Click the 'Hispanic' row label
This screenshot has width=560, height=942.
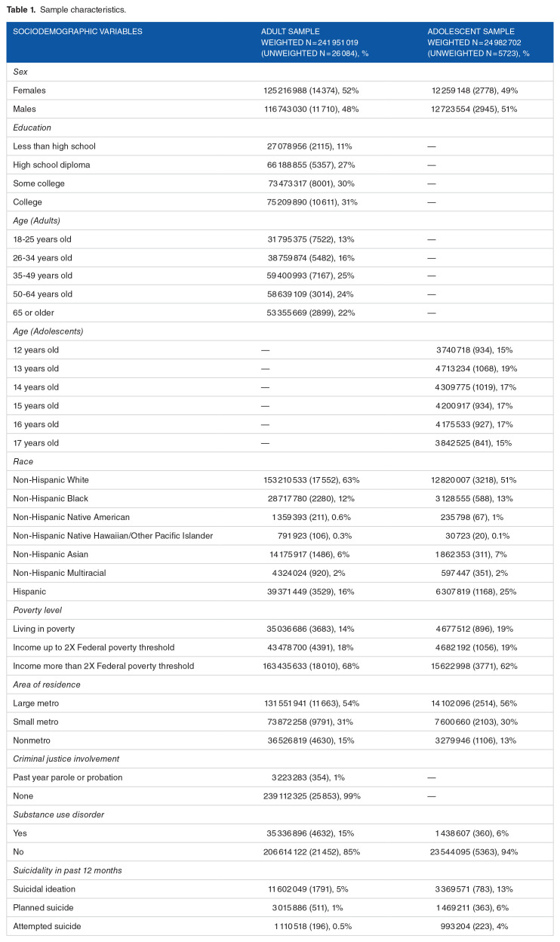click(31, 591)
